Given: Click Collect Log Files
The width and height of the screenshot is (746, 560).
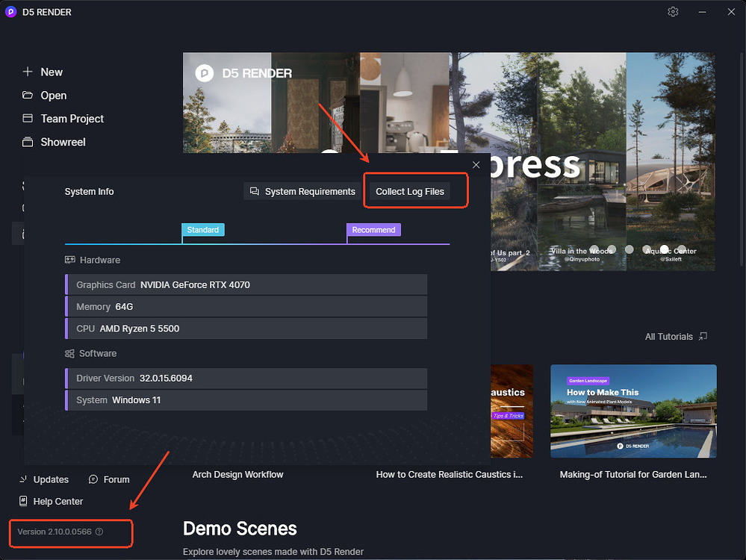Looking at the screenshot, I should (410, 191).
